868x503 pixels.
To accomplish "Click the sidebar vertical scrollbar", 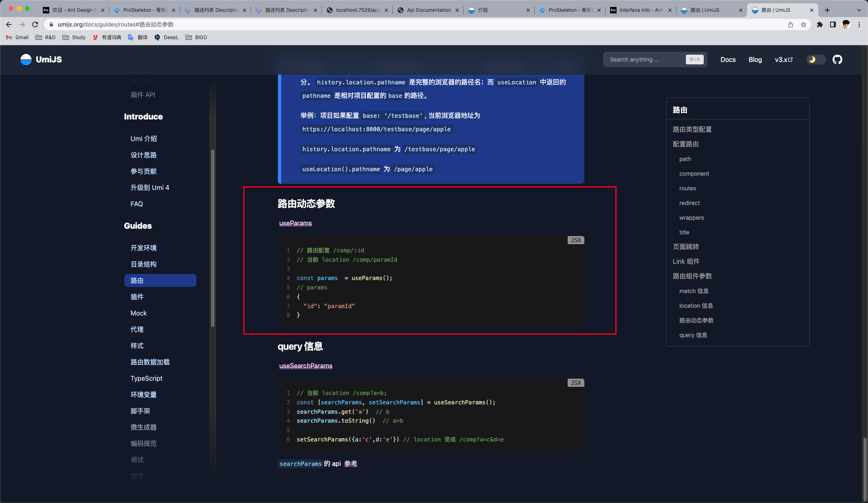I will tap(212, 238).
